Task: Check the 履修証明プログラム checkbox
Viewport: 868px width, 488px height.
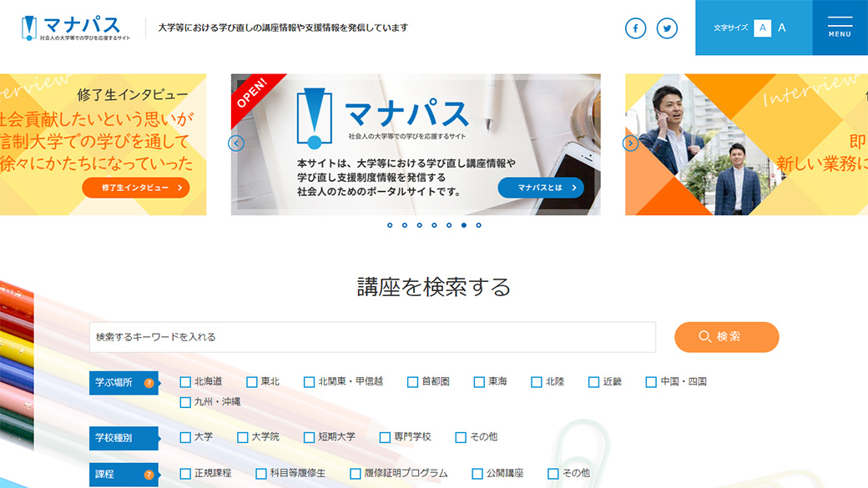Action: point(356,474)
